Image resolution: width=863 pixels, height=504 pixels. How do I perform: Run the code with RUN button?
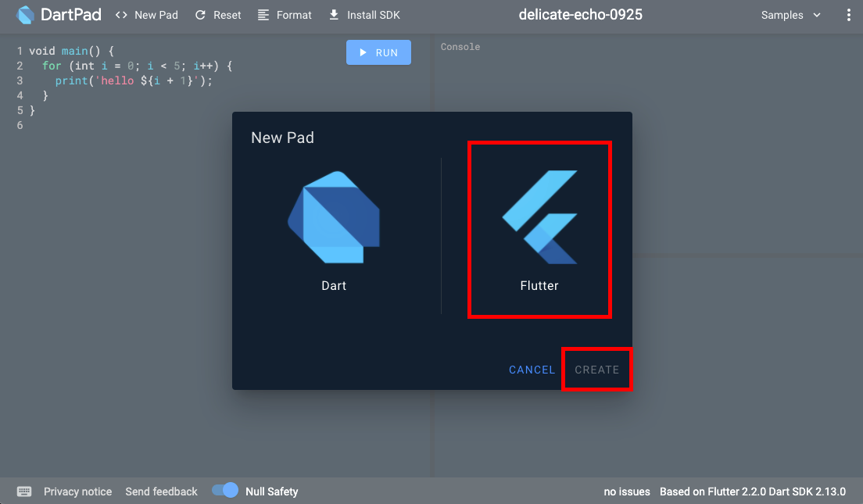[378, 52]
